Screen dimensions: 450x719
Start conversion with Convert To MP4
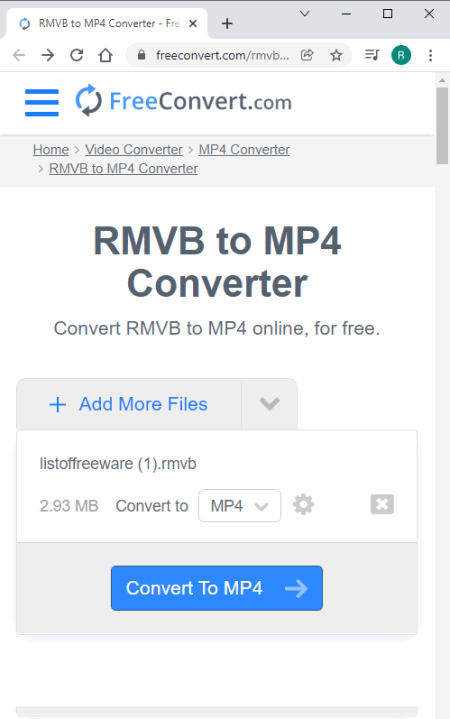coord(217,588)
